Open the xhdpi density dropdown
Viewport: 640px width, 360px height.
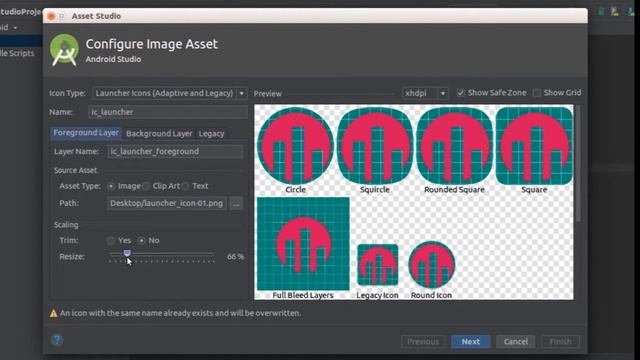pyautogui.click(x=425, y=93)
